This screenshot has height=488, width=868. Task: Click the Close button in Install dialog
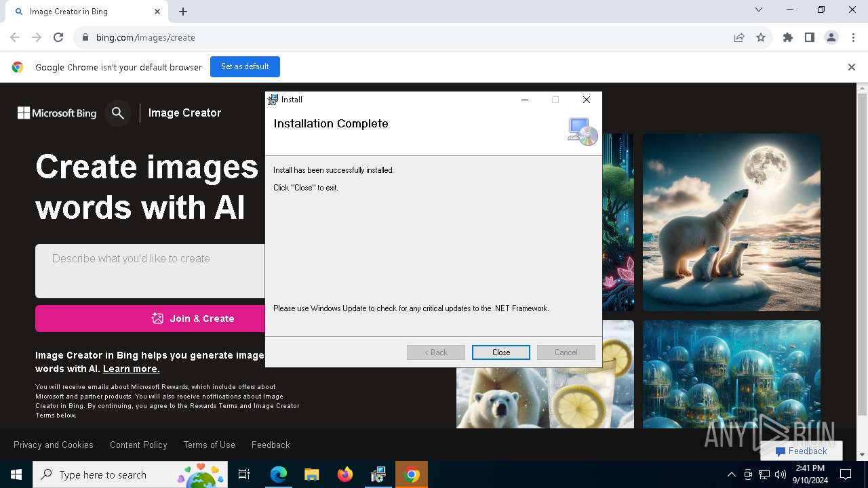pos(501,352)
